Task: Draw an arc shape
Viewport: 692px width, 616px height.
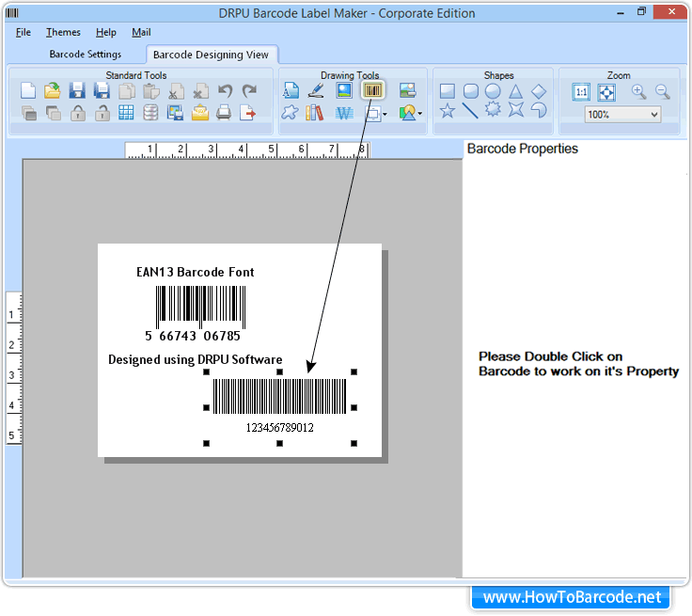Action: click(539, 110)
